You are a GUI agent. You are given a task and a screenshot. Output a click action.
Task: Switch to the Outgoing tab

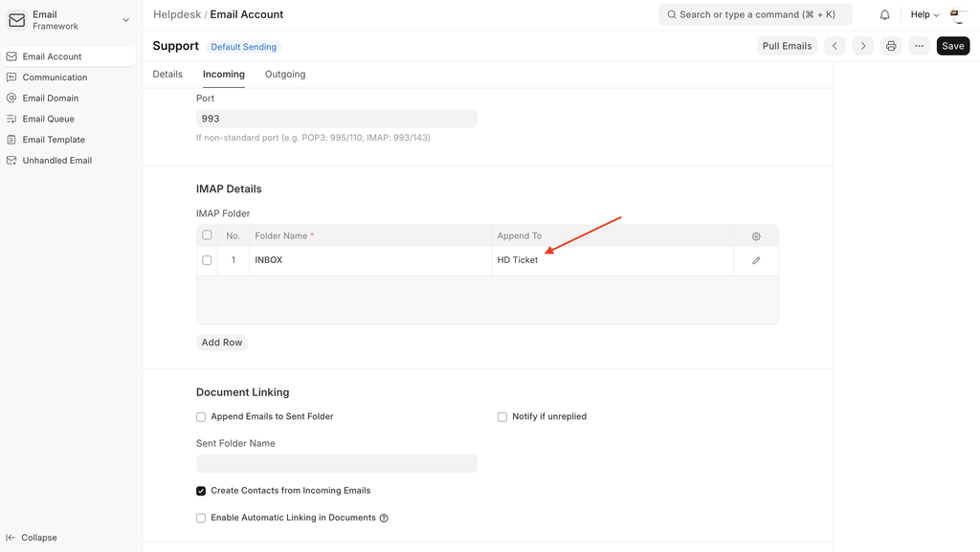click(x=285, y=75)
